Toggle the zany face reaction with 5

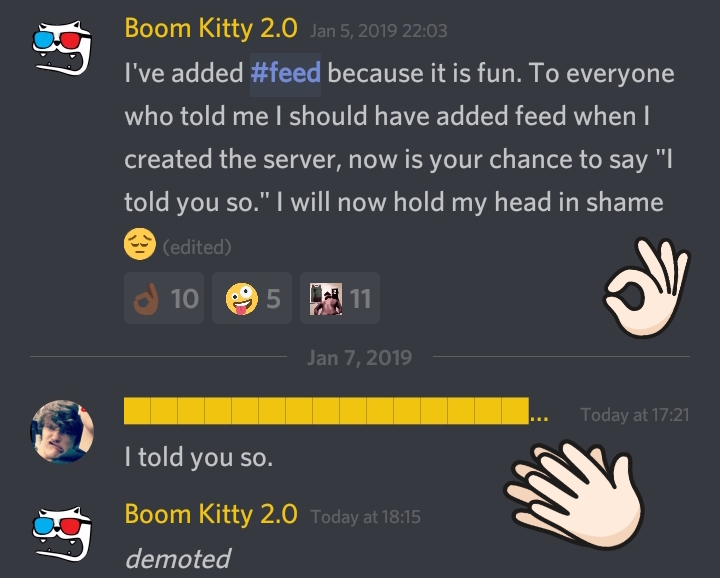(252, 298)
